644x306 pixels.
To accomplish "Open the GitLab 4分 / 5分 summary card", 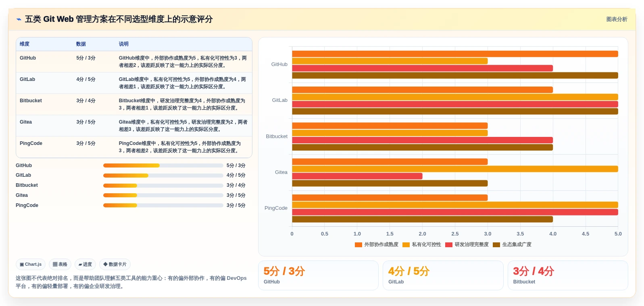I will pos(443,275).
